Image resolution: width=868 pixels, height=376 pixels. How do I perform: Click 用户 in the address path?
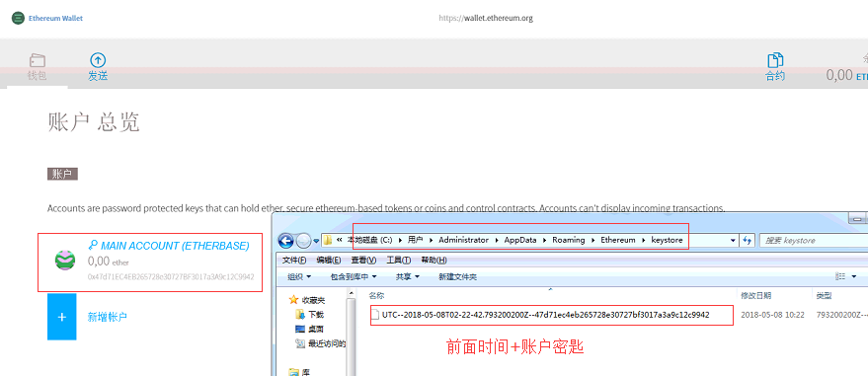click(415, 240)
